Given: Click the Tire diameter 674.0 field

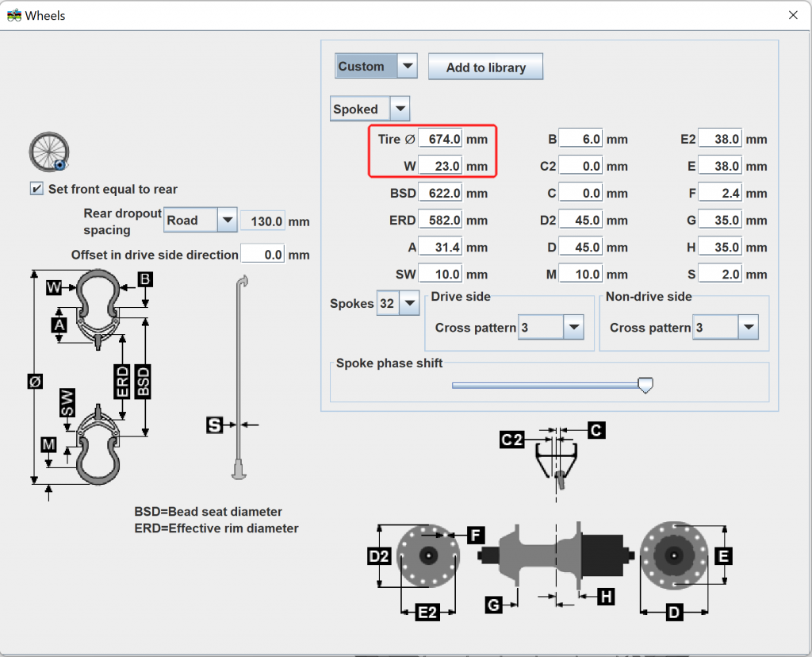Looking at the screenshot, I should (439, 139).
